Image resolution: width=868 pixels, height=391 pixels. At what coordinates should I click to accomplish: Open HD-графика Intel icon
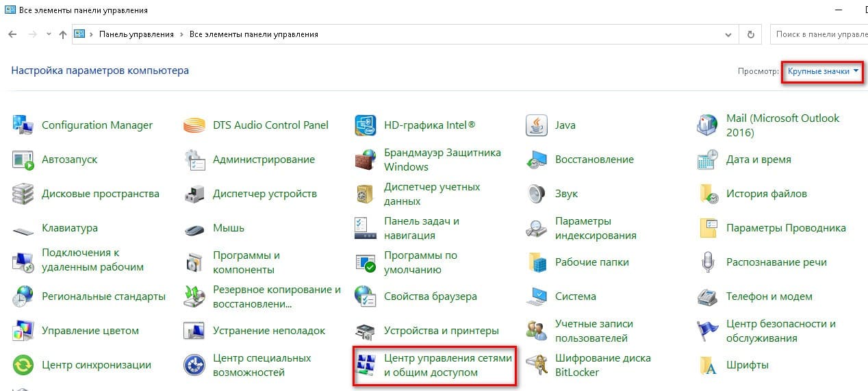click(x=366, y=125)
